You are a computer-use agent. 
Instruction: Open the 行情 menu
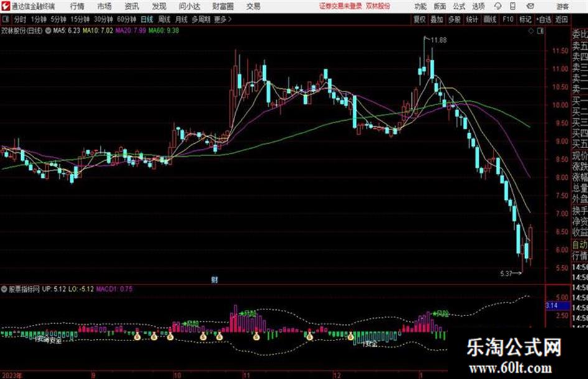[x=77, y=6]
